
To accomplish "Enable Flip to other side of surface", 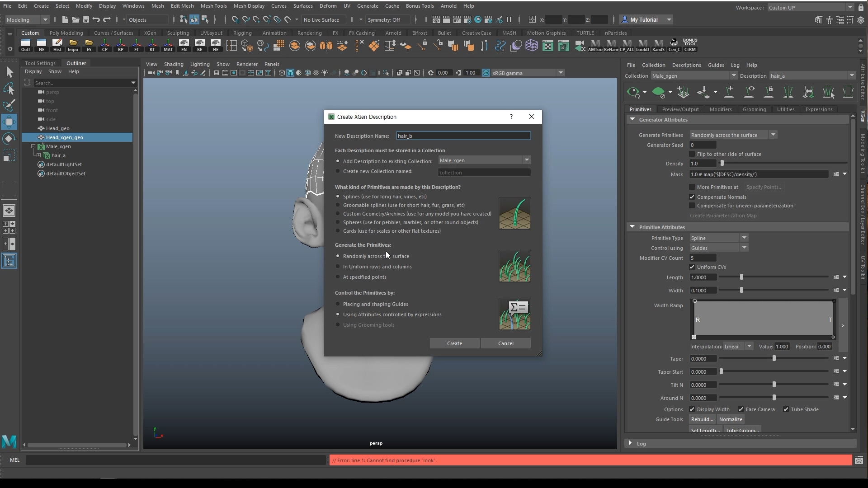I will (692, 154).
